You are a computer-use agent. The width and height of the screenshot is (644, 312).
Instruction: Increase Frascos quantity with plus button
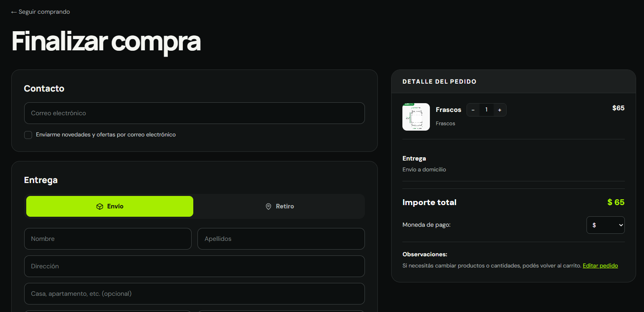500,110
